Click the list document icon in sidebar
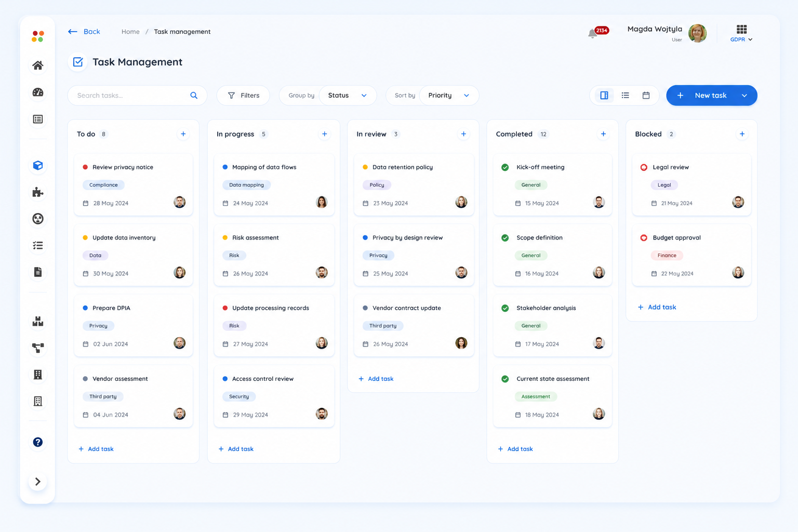798x532 pixels. pyautogui.click(x=38, y=119)
